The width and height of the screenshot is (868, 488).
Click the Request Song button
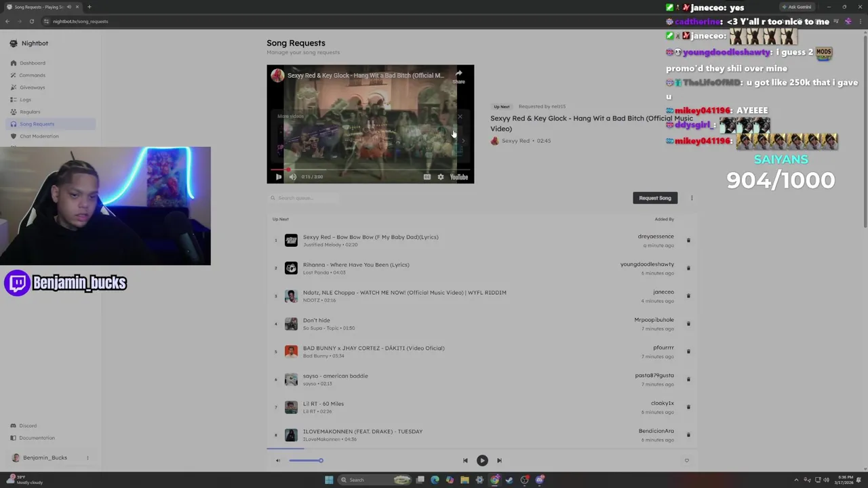tap(655, 198)
